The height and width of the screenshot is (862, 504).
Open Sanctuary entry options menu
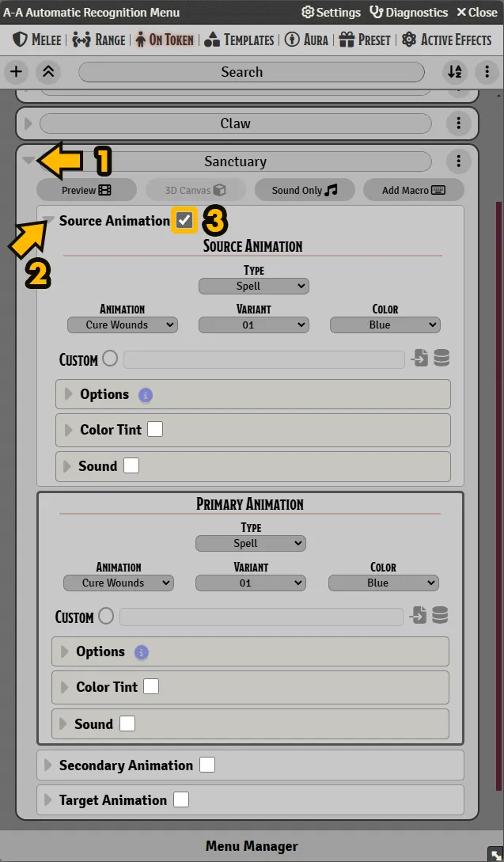tap(458, 161)
